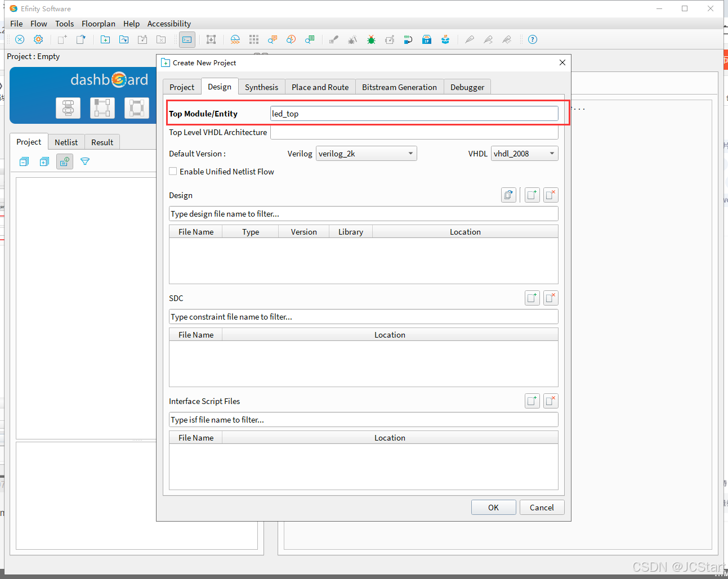Screen dimensions: 728x579
Task: Click the filter funnel icon in Project pane
Action: [85, 161]
